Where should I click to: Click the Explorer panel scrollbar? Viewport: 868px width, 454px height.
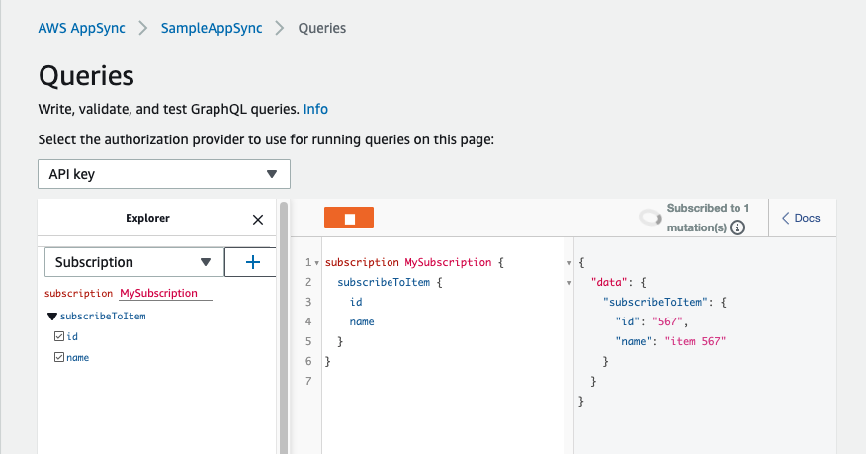pos(284,327)
